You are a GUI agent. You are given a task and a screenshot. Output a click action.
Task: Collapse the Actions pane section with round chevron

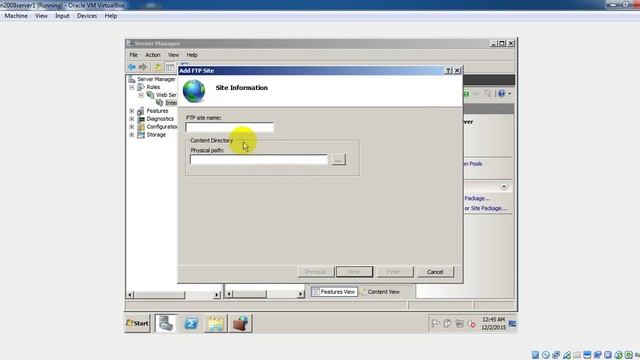coord(504,187)
